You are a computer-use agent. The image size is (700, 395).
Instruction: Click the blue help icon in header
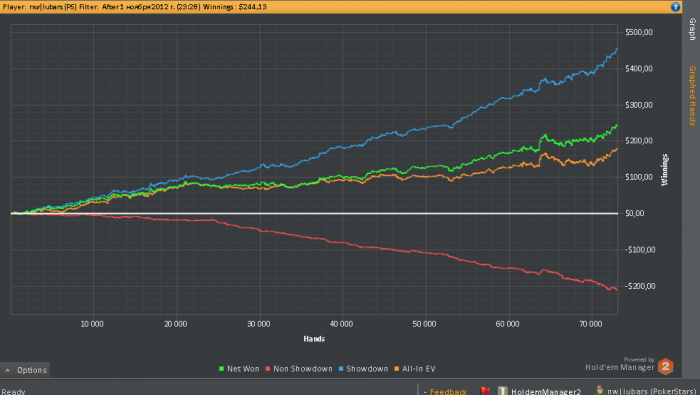(675, 7)
